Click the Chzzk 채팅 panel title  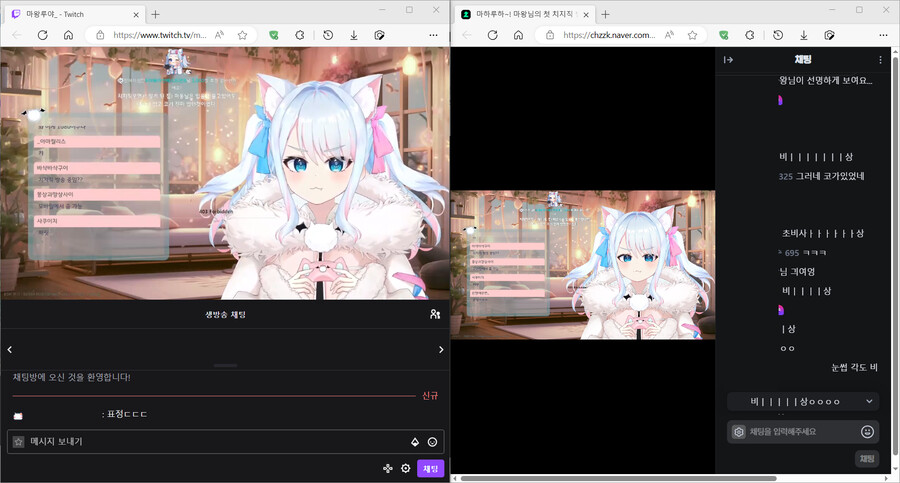[803, 60]
